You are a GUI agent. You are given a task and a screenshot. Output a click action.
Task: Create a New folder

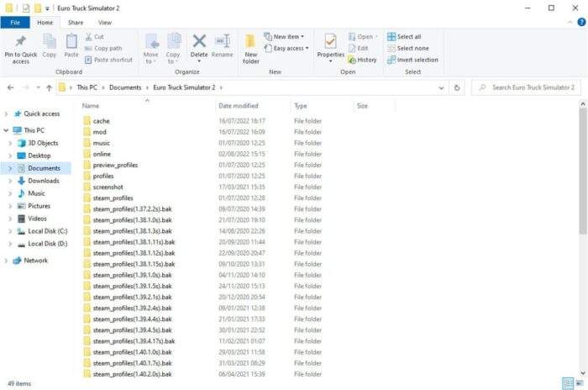click(x=250, y=50)
